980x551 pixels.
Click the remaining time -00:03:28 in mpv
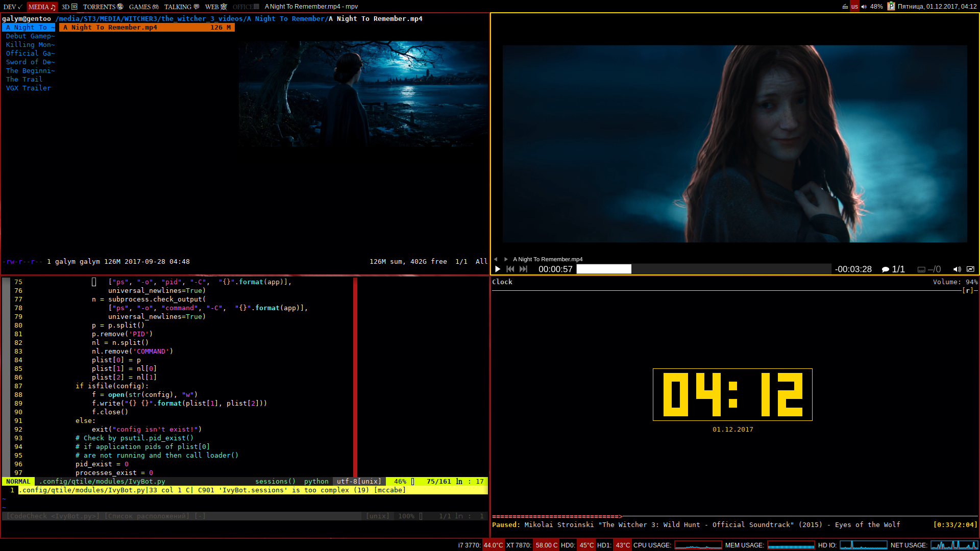(853, 269)
